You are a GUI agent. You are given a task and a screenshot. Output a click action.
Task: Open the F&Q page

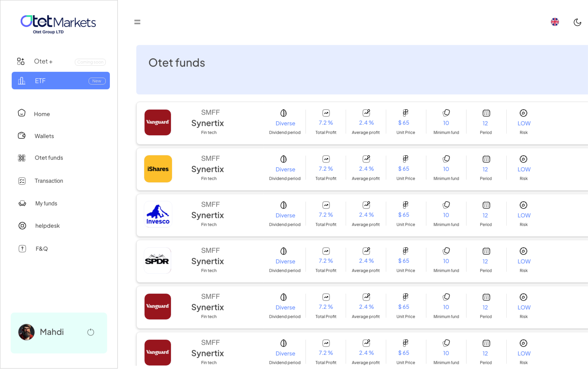coord(42,249)
